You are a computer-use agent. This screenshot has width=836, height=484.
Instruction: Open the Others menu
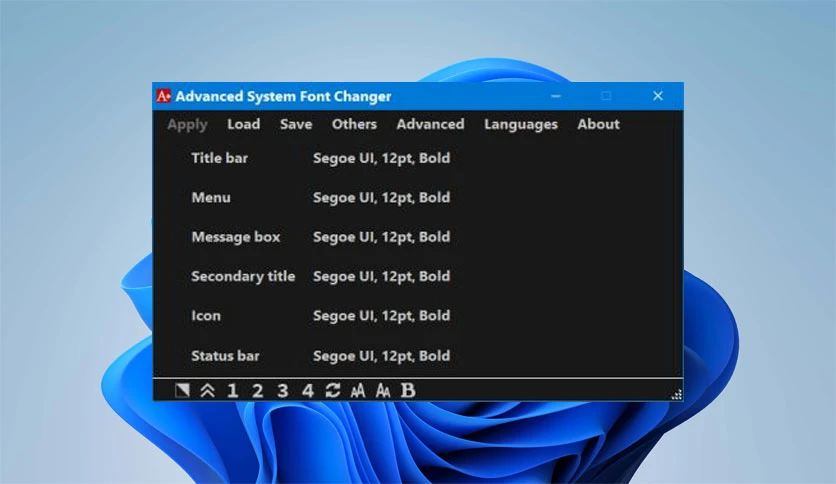tap(354, 124)
